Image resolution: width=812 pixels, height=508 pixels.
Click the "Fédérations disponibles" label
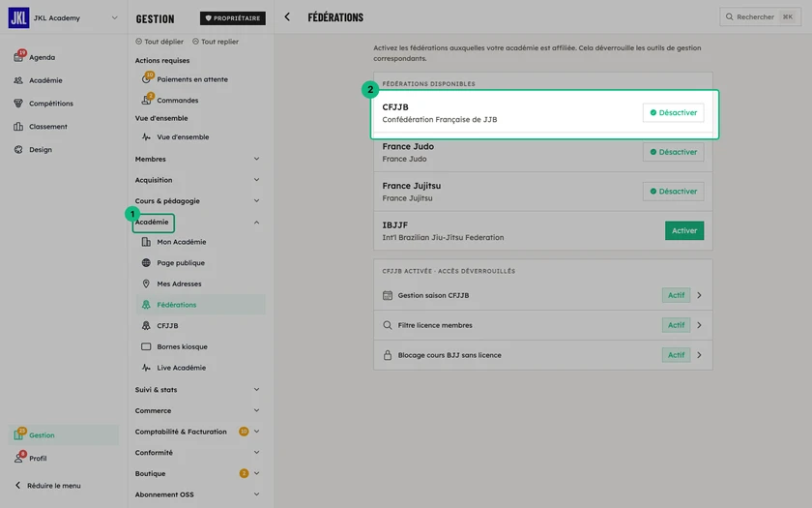[428, 83]
